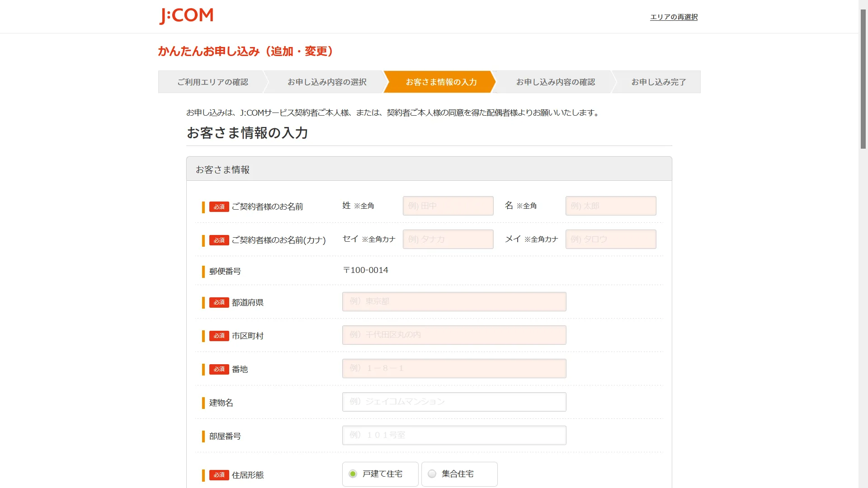Viewport: 868px width, 488px height.
Task: Click the 番地 street number field
Action: [x=454, y=368]
